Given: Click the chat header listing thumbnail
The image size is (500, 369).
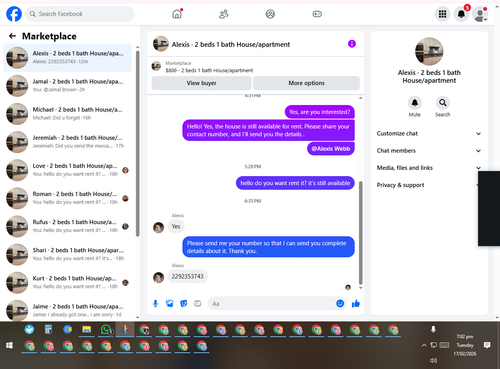Looking at the screenshot, I should click(x=161, y=44).
